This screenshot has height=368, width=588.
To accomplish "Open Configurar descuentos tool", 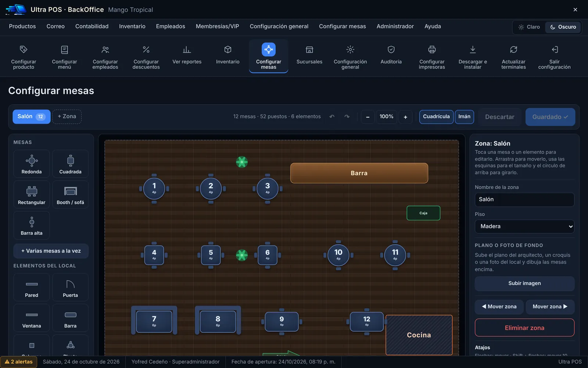I will [x=146, y=56].
